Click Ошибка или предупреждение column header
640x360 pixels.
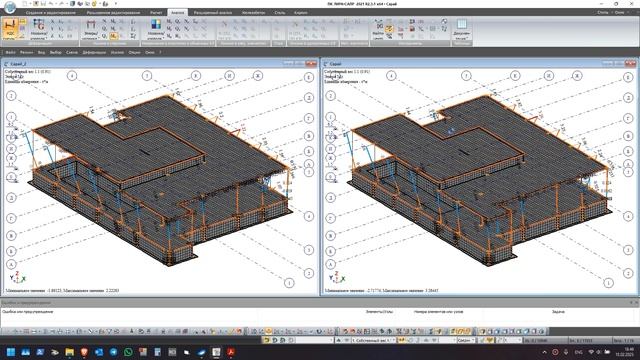click(28, 311)
